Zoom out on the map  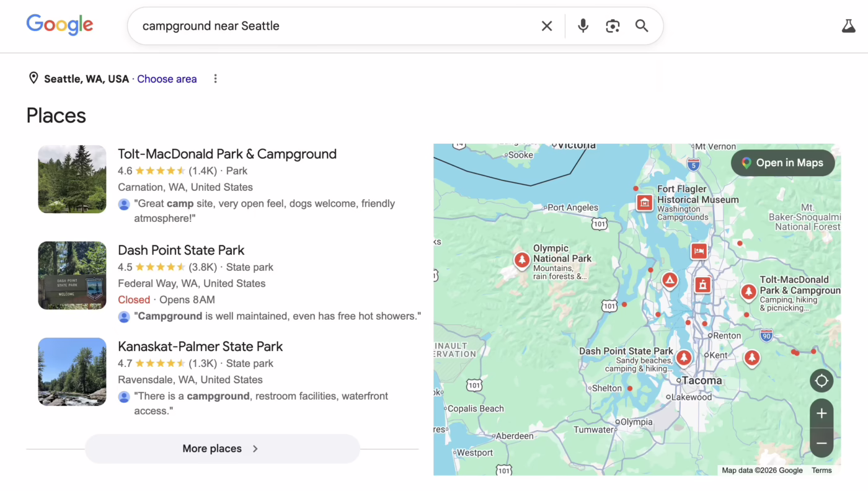(x=821, y=443)
